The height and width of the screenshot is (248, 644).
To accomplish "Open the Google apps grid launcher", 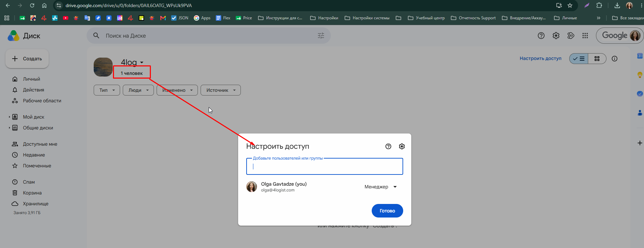I will click(x=585, y=36).
